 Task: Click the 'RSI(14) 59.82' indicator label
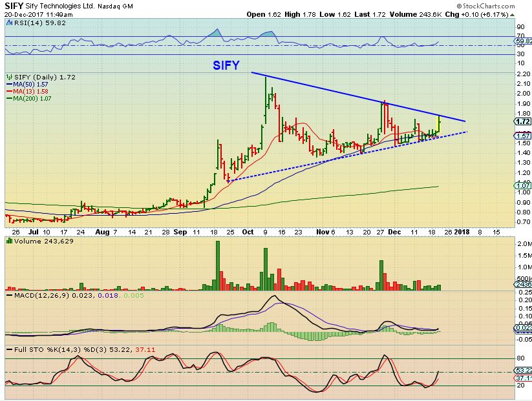tap(39, 23)
